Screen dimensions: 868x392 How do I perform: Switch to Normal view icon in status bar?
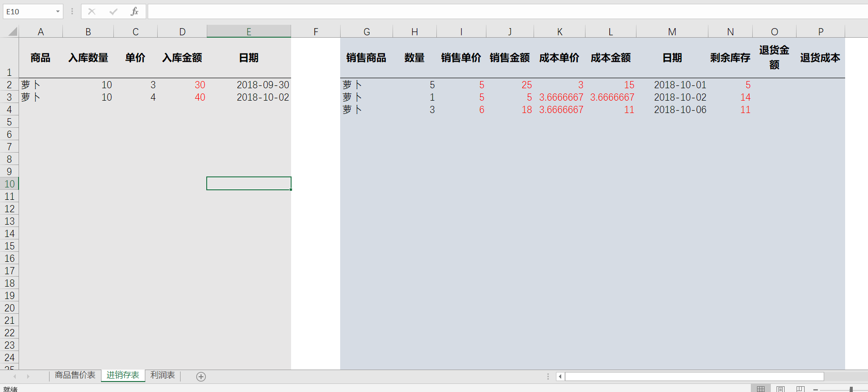click(761, 389)
